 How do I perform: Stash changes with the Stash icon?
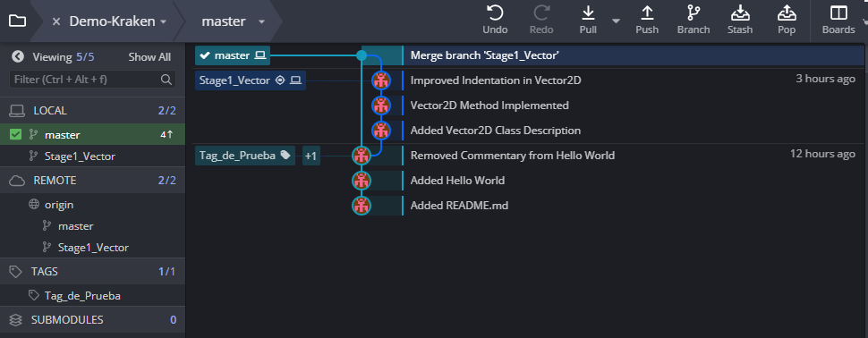(739, 13)
